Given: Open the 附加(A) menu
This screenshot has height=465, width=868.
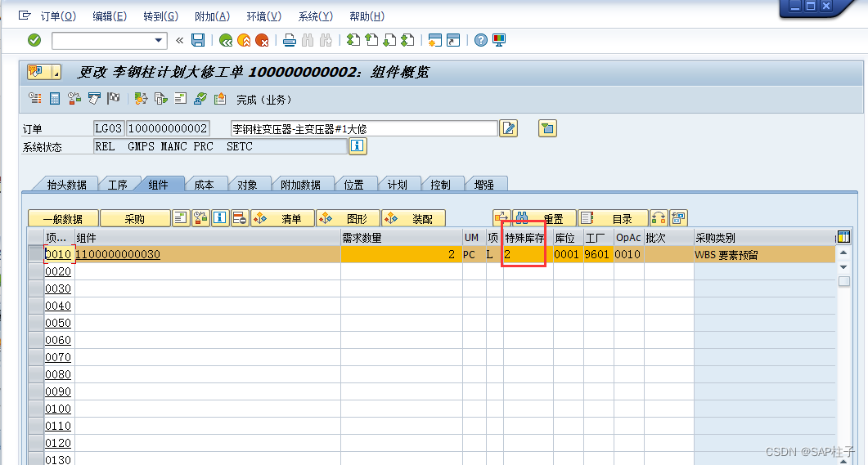Looking at the screenshot, I should click(x=212, y=16).
